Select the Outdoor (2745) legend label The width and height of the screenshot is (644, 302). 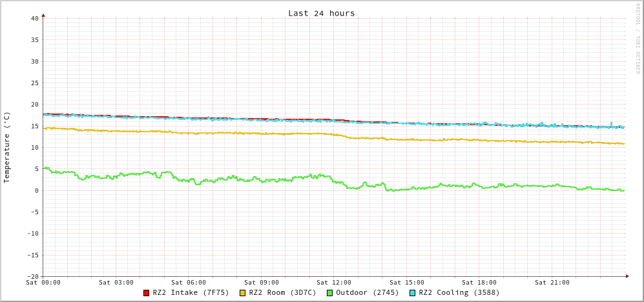(x=367, y=292)
